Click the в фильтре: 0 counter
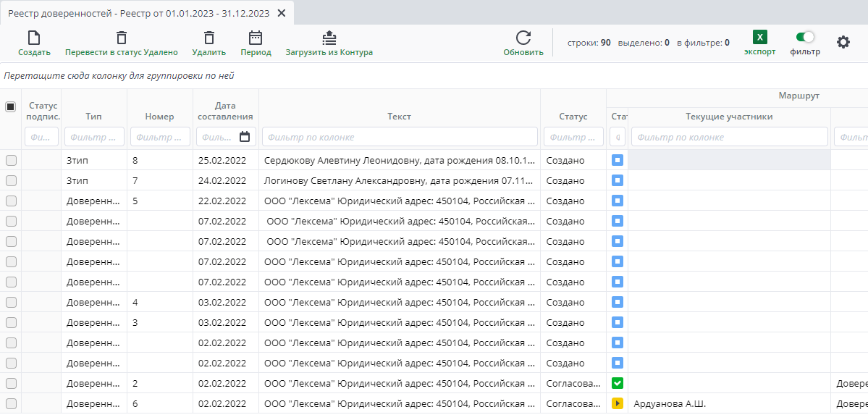 (703, 42)
